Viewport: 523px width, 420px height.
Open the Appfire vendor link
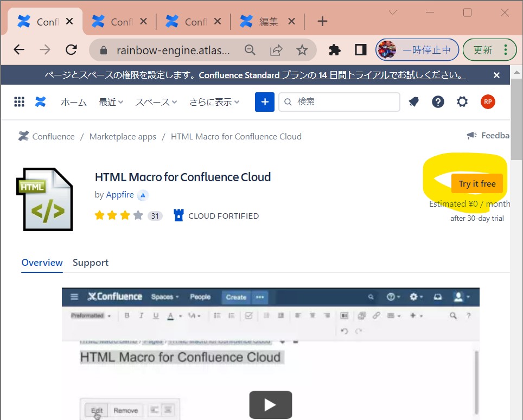[x=120, y=195]
